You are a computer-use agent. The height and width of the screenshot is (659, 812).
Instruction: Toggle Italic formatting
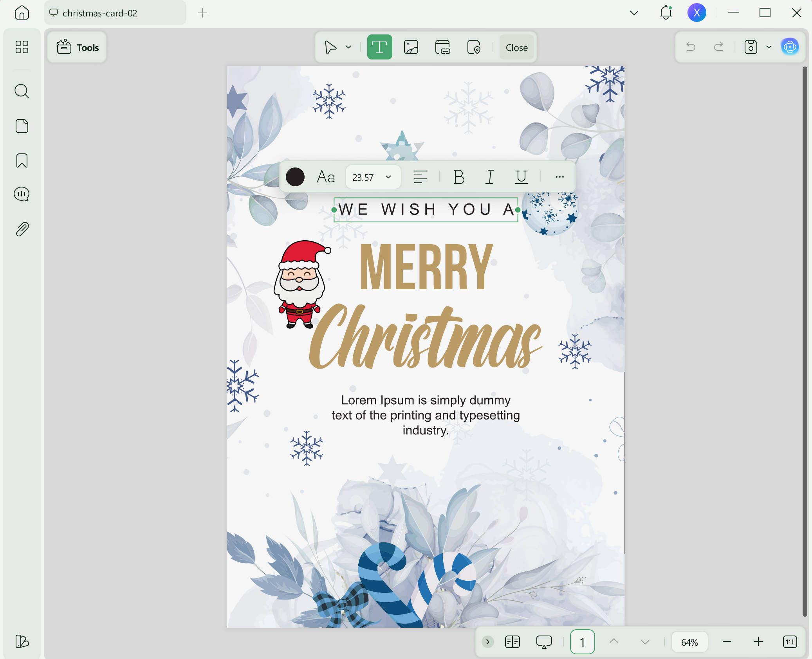pos(490,177)
